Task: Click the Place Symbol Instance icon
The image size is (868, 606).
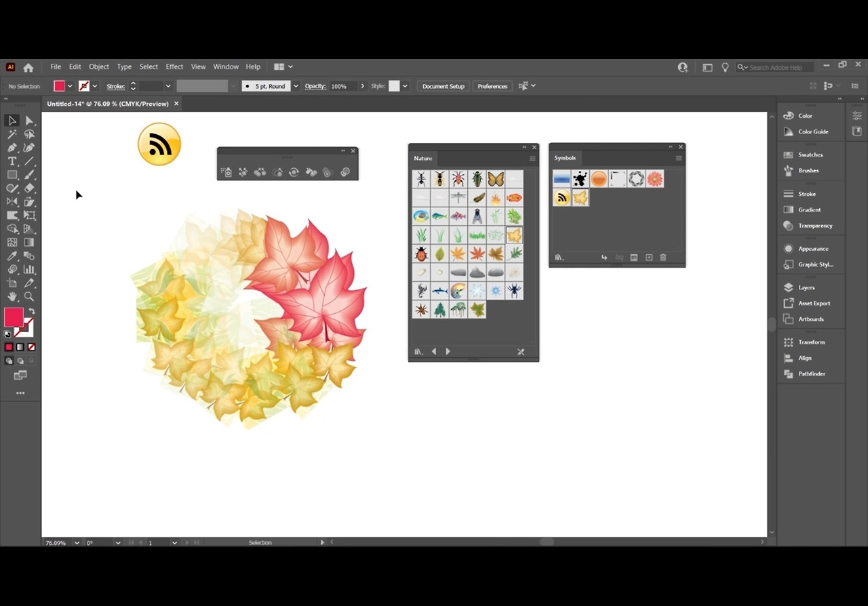Action: [604, 258]
